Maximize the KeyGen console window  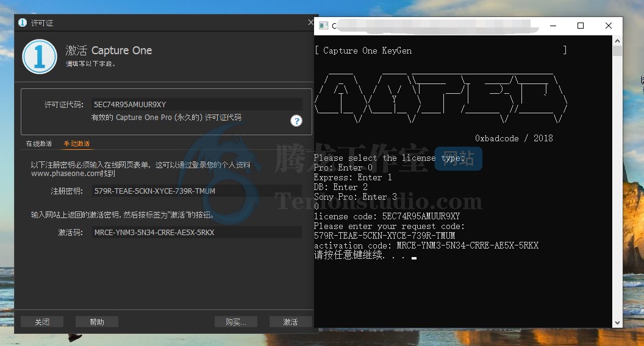(581, 26)
